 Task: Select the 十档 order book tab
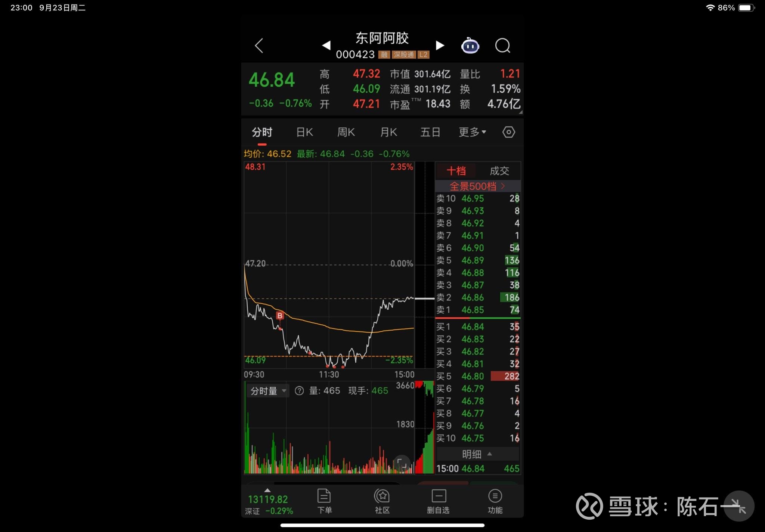click(x=456, y=171)
